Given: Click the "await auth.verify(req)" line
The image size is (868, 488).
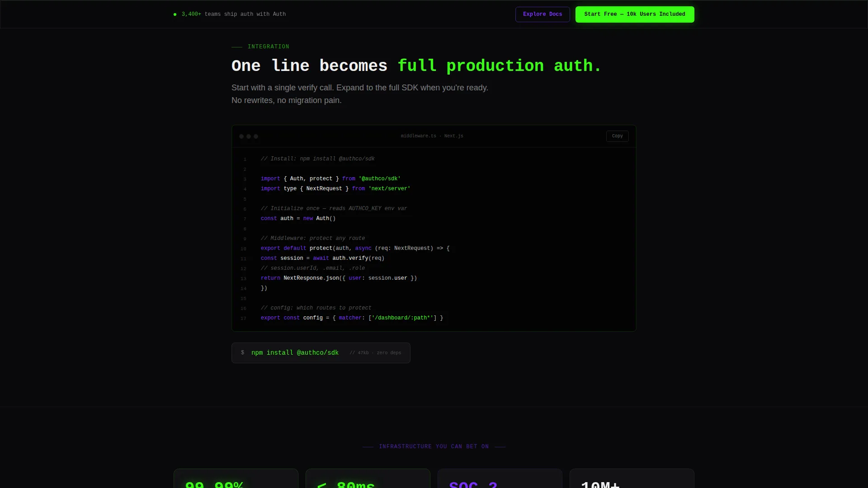Looking at the screenshot, I should [322, 258].
